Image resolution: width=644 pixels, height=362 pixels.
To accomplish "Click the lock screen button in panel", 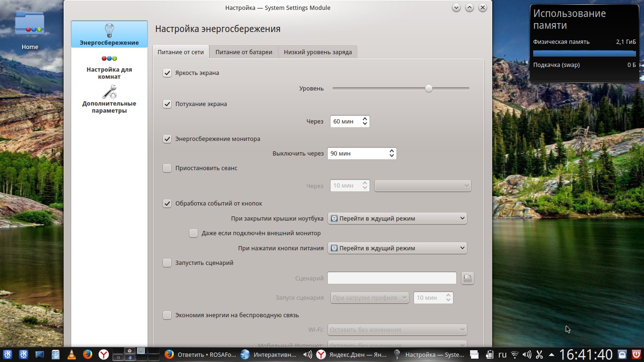I will [x=622, y=354].
